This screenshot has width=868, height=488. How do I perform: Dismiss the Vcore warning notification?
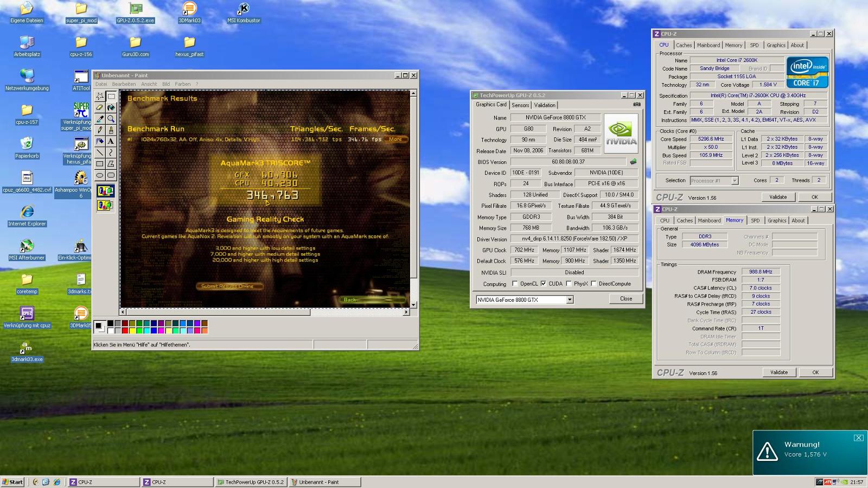[x=858, y=438]
